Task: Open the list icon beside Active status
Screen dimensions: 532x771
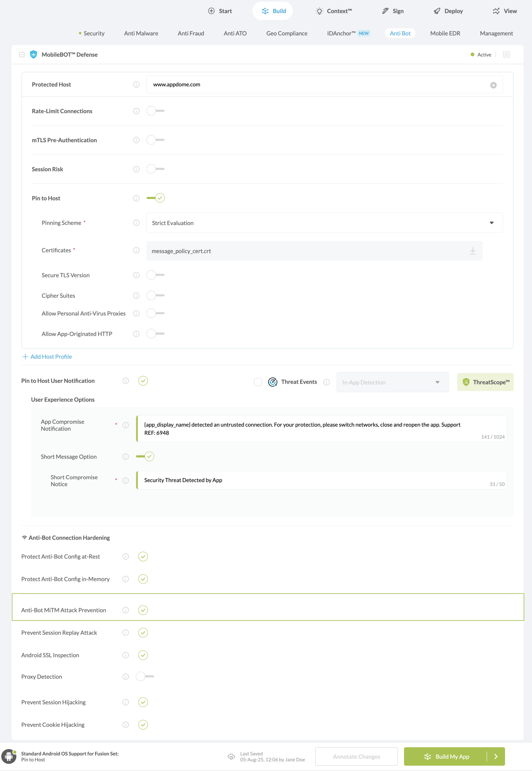Action: [x=506, y=54]
